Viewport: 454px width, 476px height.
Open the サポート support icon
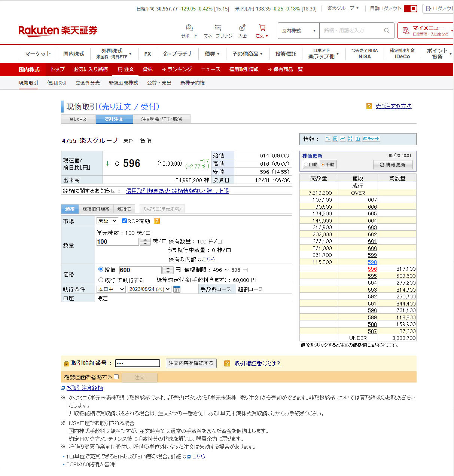point(189,28)
